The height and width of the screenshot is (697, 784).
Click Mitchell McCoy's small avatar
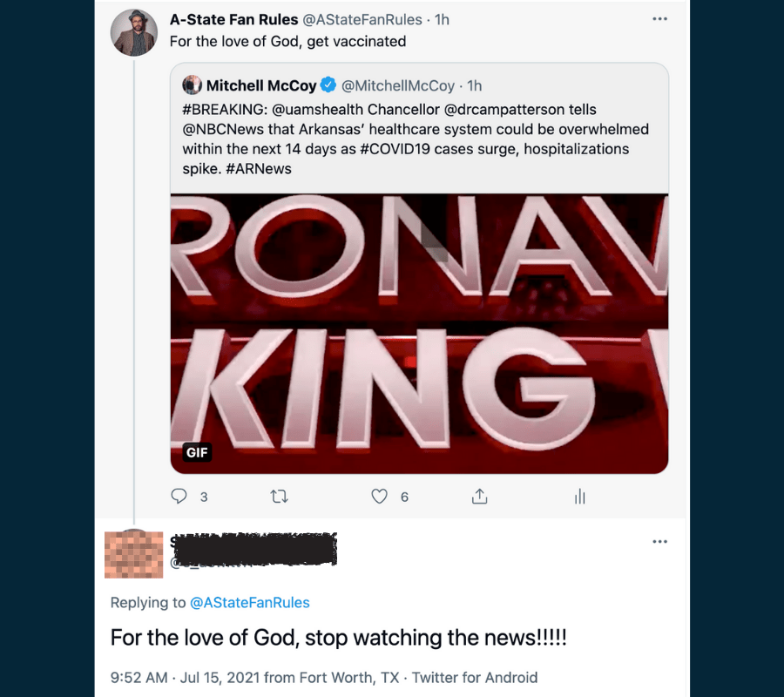(x=192, y=85)
